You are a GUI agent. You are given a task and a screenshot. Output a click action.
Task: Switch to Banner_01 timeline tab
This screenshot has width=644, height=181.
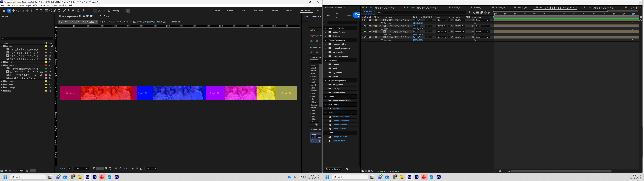pos(457,8)
